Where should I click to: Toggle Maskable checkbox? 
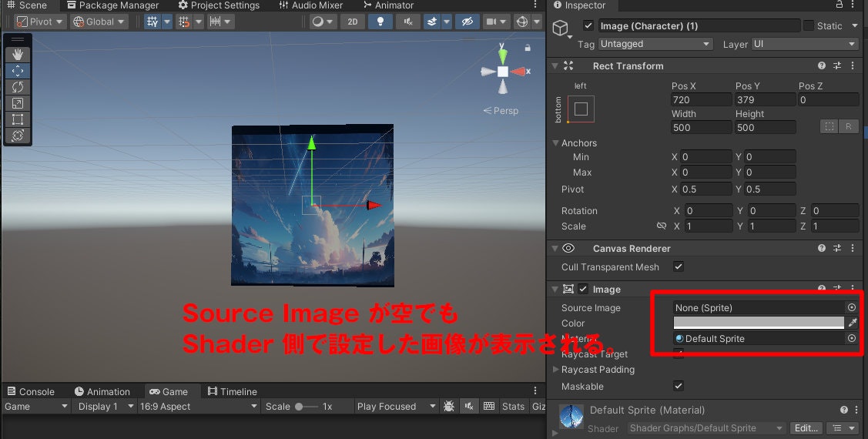pyautogui.click(x=678, y=386)
